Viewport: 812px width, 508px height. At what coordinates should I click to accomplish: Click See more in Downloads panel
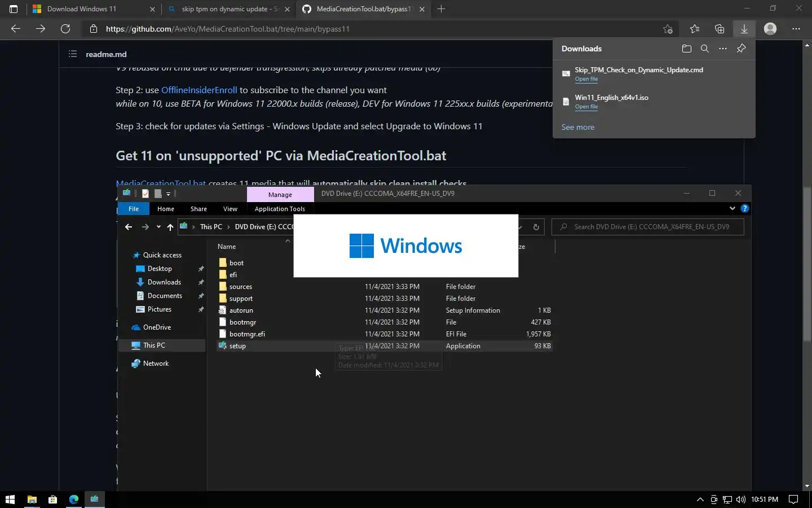coord(577,127)
